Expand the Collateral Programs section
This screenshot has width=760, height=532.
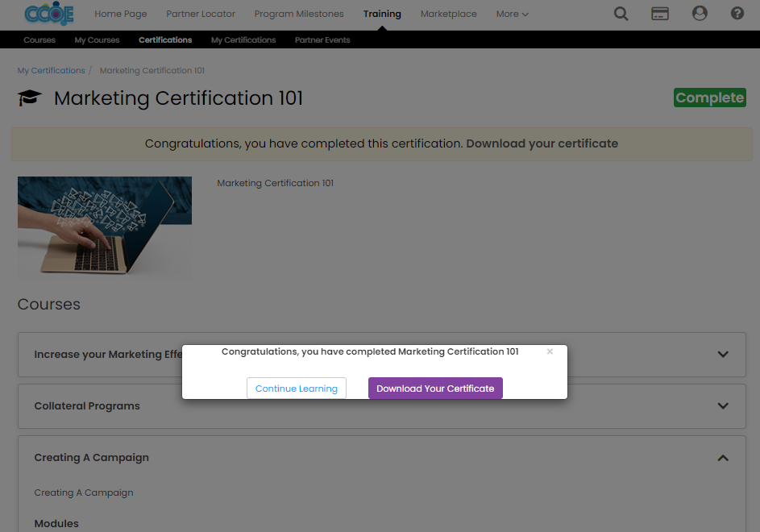click(x=723, y=406)
